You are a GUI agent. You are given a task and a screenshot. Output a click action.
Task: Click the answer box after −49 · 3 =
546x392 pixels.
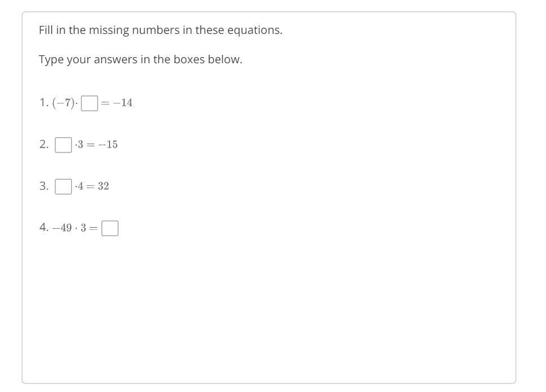pos(110,228)
